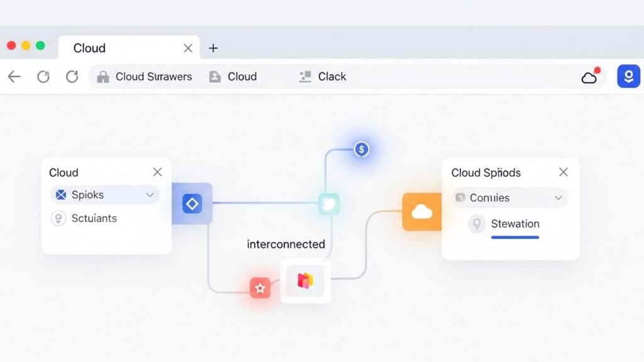Viewport: 644px width, 362px height.
Task: Open a new browser tab
Action: coord(213,48)
